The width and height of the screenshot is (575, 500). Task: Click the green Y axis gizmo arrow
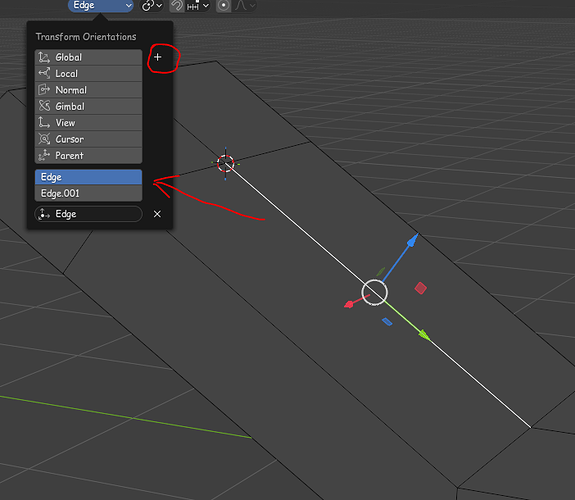[x=424, y=335]
